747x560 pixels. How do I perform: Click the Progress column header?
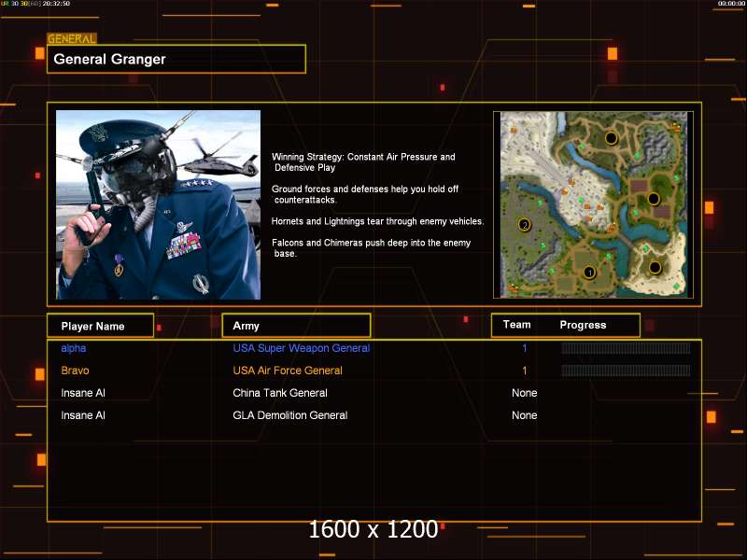583,325
